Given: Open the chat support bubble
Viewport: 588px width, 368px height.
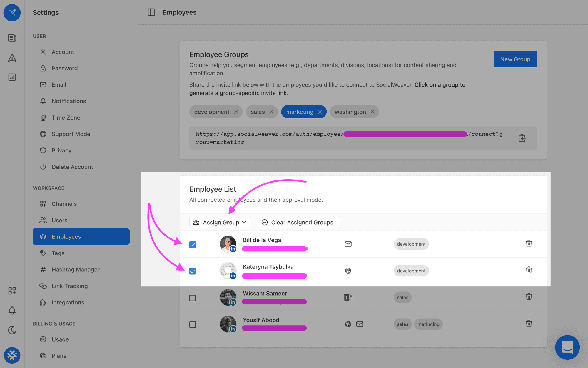Looking at the screenshot, I should point(567,347).
